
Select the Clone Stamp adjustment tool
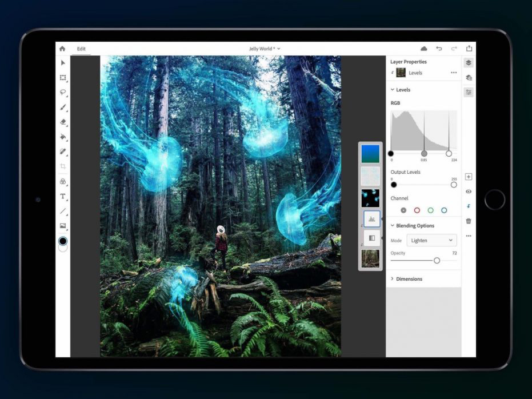click(x=63, y=182)
